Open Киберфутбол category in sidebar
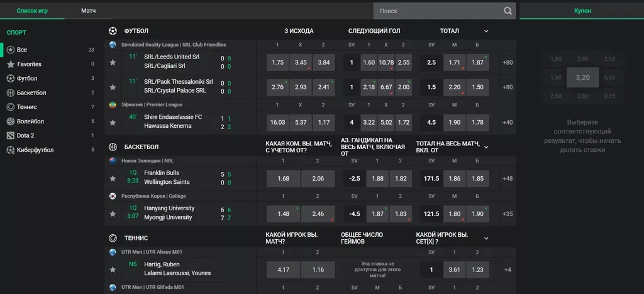Viewport: 644px width, 294px height. 35,150
